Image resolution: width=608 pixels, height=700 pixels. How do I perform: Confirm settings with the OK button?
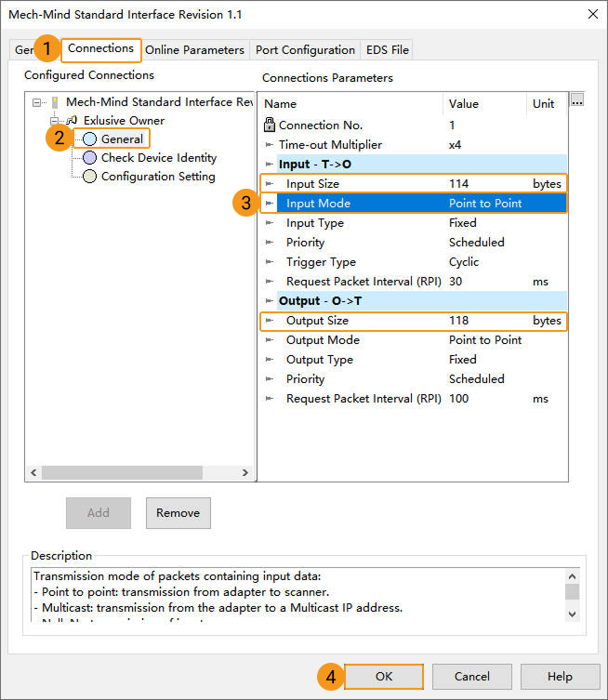384,677
